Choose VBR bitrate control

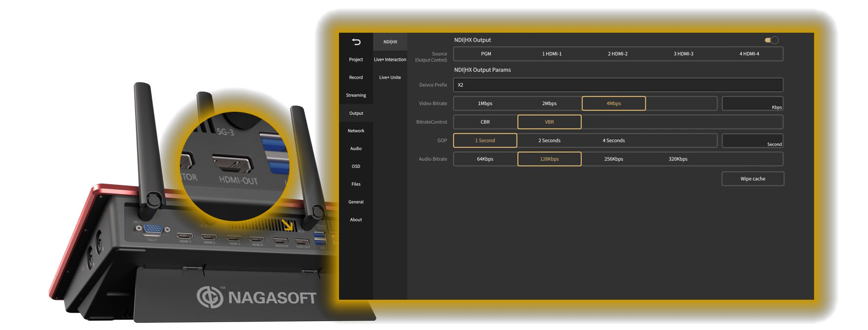click(x=549, y=122)
